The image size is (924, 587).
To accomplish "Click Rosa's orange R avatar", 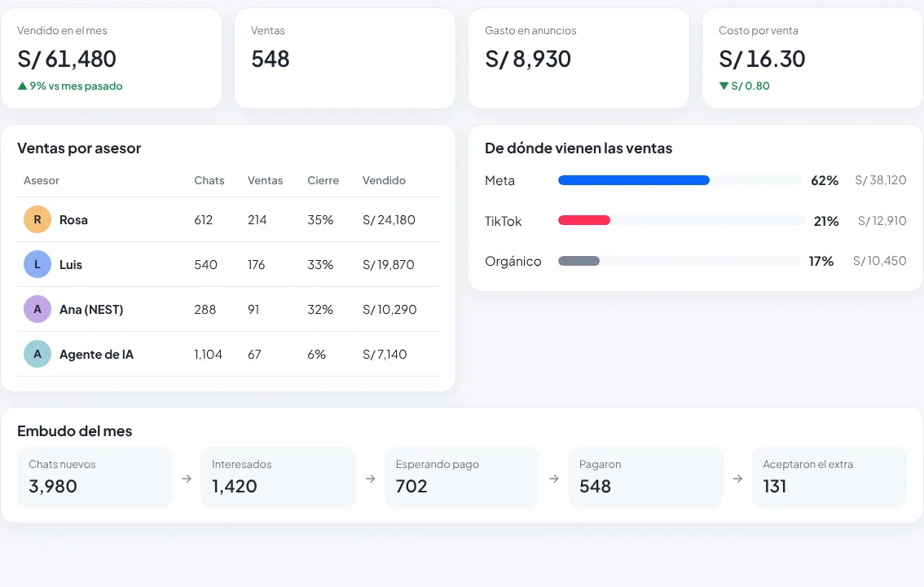I will pyautogui.click(x=37, y=220).
